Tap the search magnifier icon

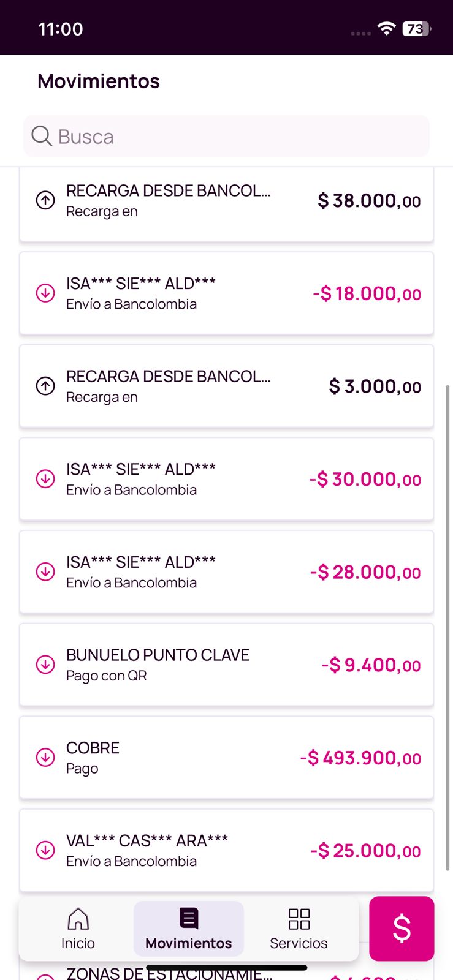pyautogui.click(x=42, y=136)
